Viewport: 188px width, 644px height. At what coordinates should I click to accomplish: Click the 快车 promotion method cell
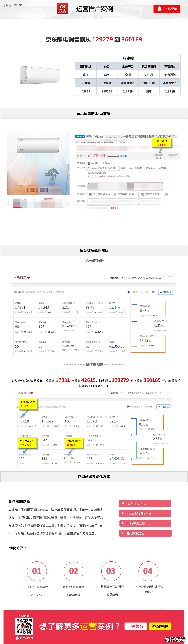coord(149,92)
